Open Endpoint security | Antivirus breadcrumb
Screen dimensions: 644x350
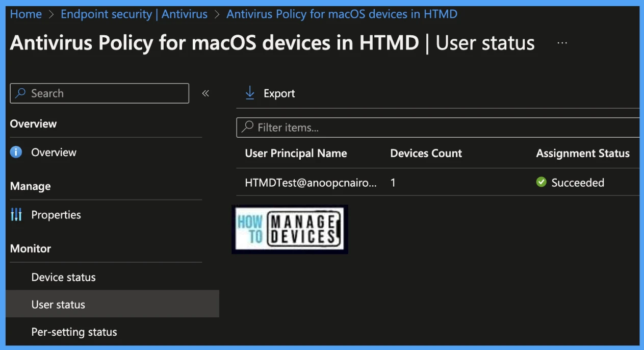pos(134,14)
